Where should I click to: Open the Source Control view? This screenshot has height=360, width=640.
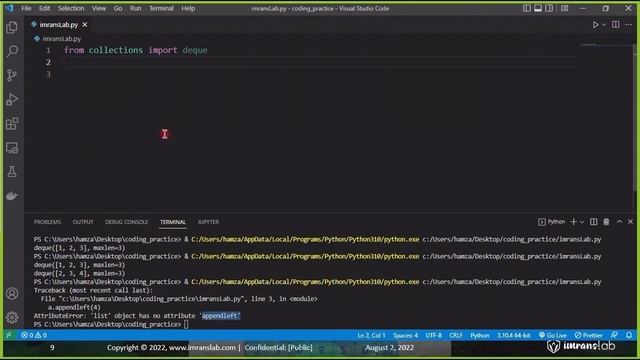pyautogui.click(x=12, y=76)
